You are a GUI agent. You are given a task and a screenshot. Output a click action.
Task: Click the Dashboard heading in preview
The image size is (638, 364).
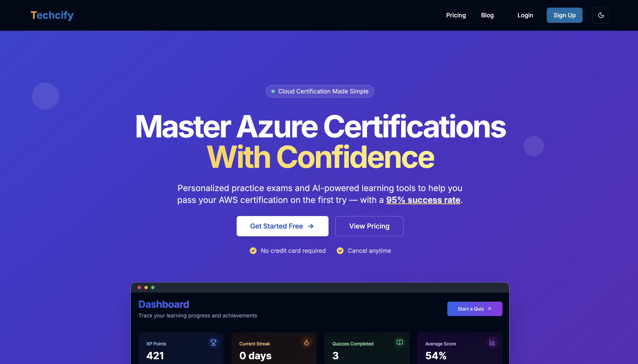coord(164,304)
